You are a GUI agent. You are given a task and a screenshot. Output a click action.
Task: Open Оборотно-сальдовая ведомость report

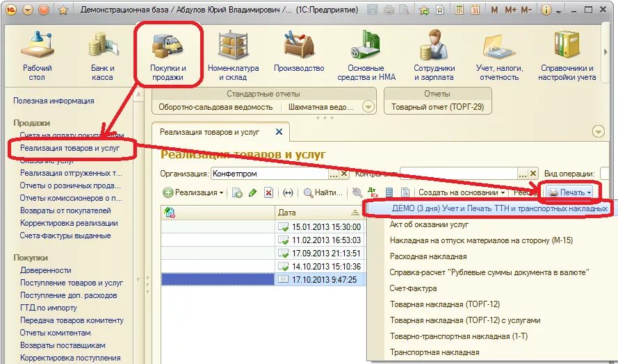click(x=216, y=107)
